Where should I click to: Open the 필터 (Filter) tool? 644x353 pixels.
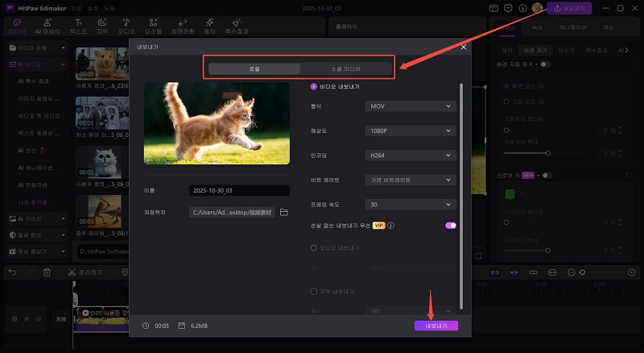click(x=210, y=26)
